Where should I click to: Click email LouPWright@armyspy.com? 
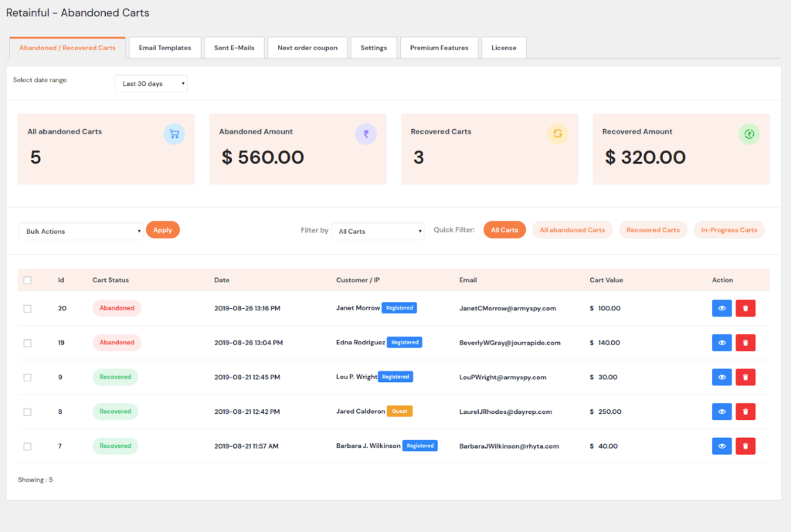pyautogui.click(x=502, y=378)
